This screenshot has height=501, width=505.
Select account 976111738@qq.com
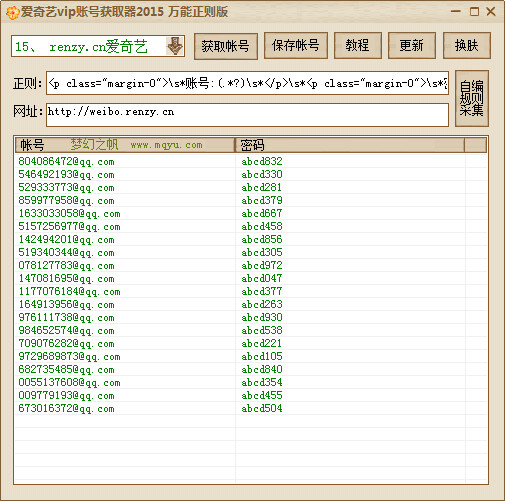click(66, 317)
